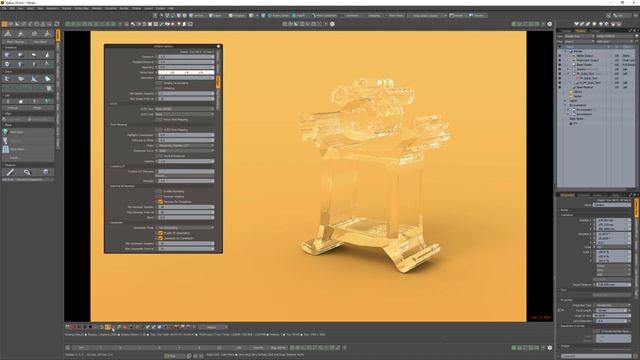Image resolution: width=640 pixels, height=360 pixels.
Task: Open the Help menu
Action: [x=171, y=8]
